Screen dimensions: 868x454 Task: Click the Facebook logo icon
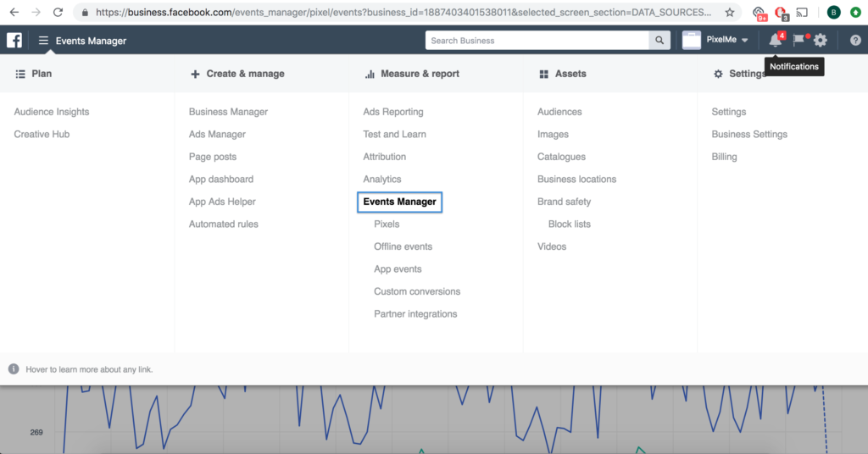coord(14,41)
